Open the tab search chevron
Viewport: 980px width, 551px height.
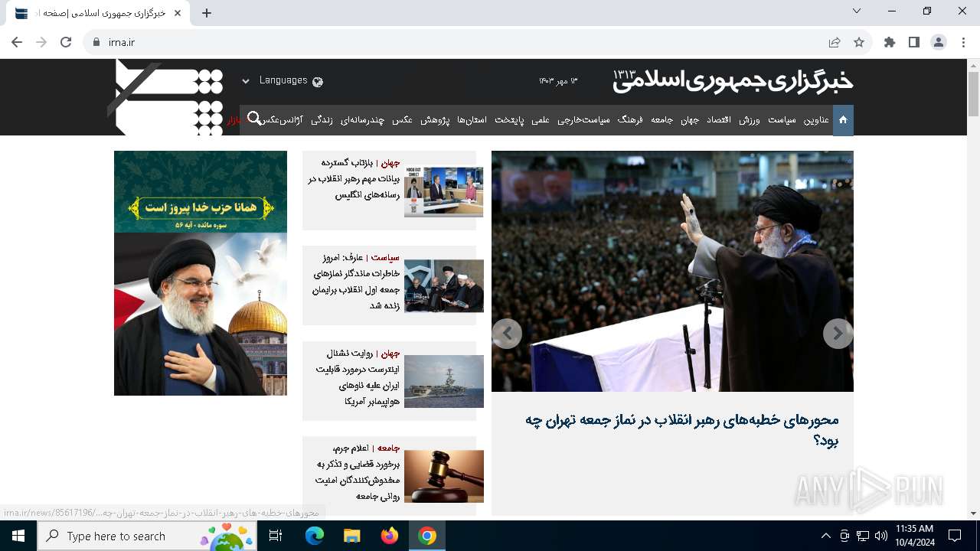857,11
